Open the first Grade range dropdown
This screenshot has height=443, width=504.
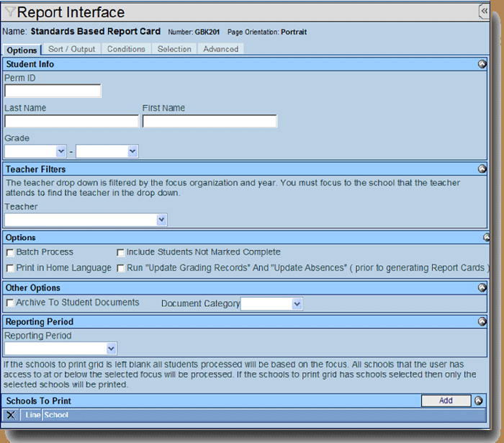click(60, 151)
